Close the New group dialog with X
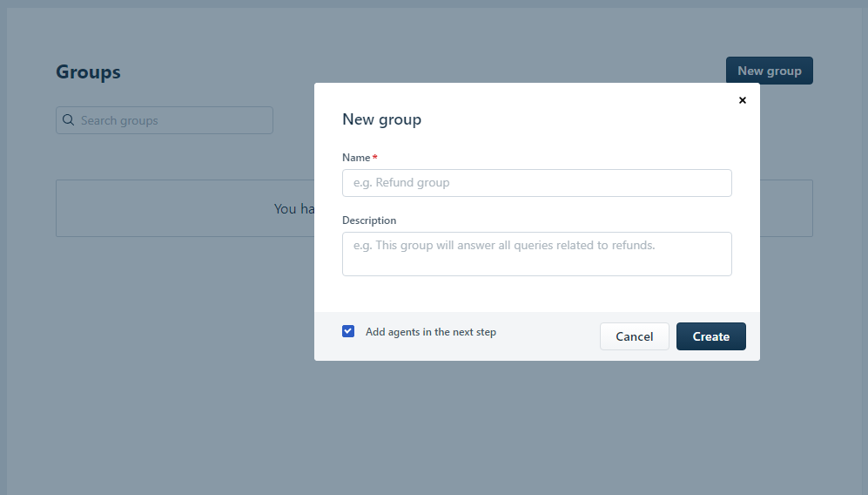Image resolution: width=868 pixels, height=495 pixels. coord(743,100)
